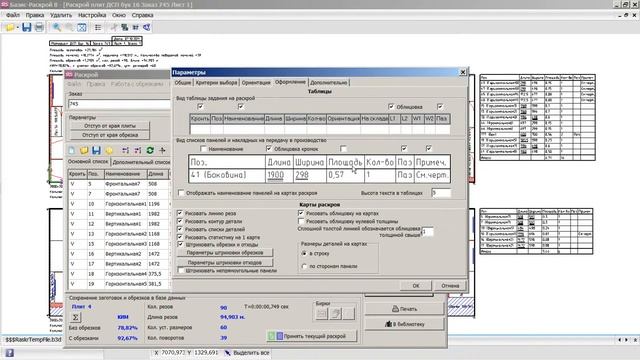Confirm the dialog with OK

point(416,286)
